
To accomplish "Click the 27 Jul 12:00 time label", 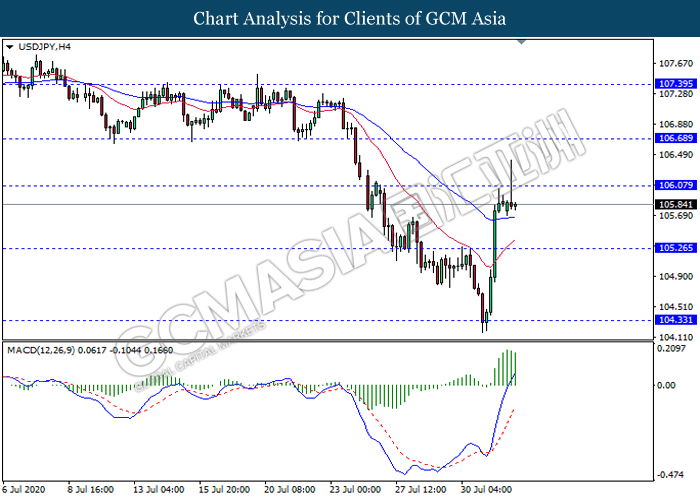I will click(x=421, y=490).
